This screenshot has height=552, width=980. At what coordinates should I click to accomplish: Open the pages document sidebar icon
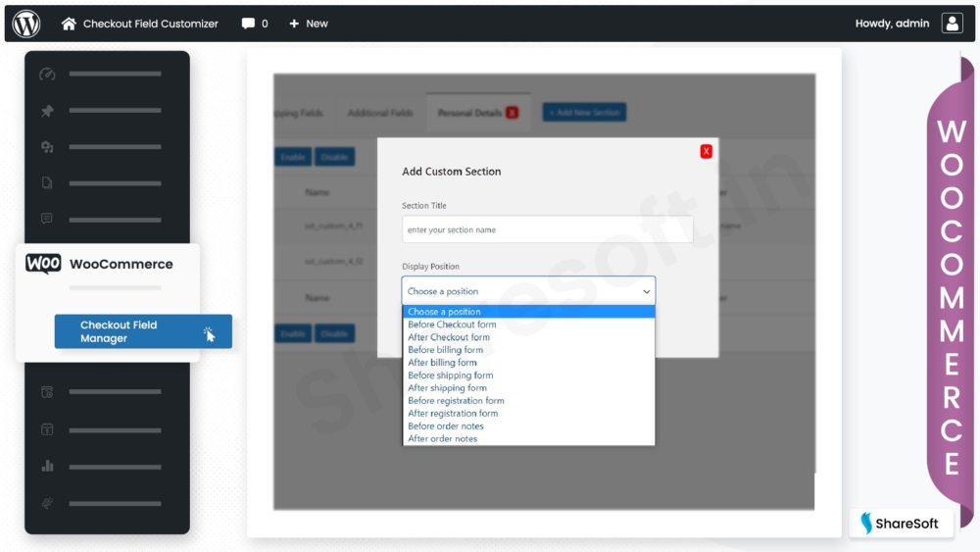click(x=47, y=183)
